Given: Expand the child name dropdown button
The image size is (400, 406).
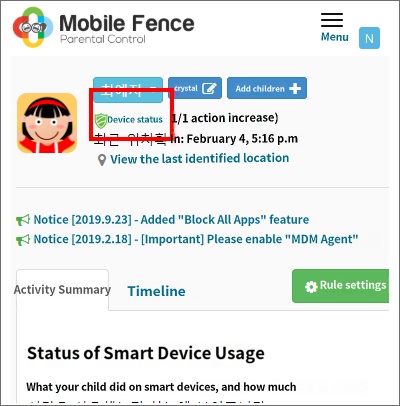Looking at the screenshot, I should tap(128, 89).
